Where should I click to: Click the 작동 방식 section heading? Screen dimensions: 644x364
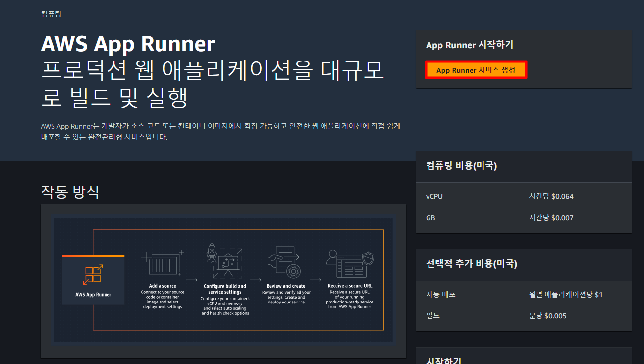70,192
